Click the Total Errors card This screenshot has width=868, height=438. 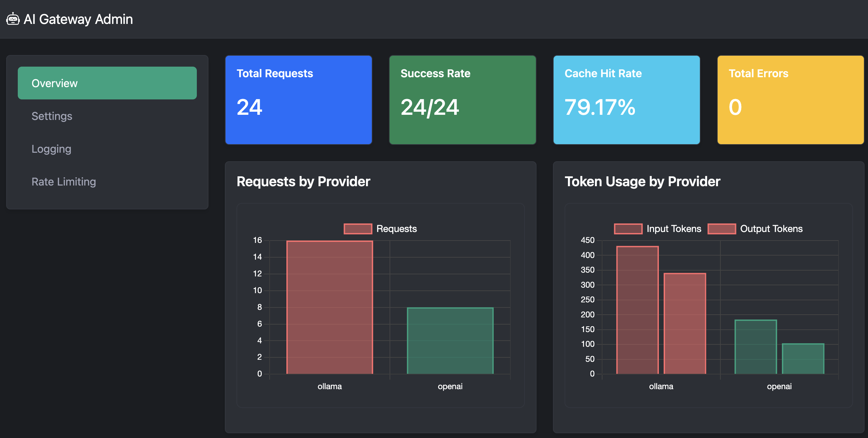[x=790, y=100]
